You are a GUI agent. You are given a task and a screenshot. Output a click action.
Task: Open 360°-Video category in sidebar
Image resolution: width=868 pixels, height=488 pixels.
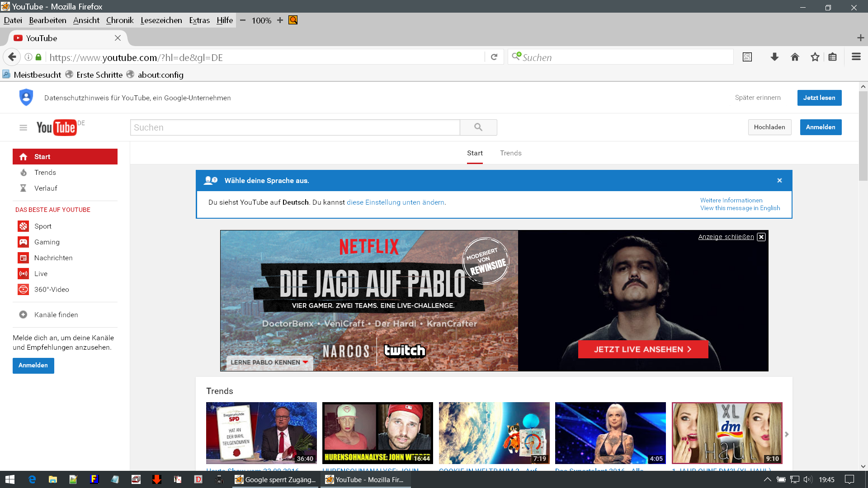51,290
